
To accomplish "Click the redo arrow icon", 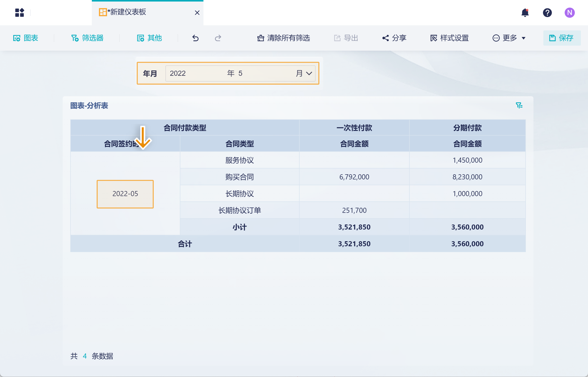I will [218, 38].
